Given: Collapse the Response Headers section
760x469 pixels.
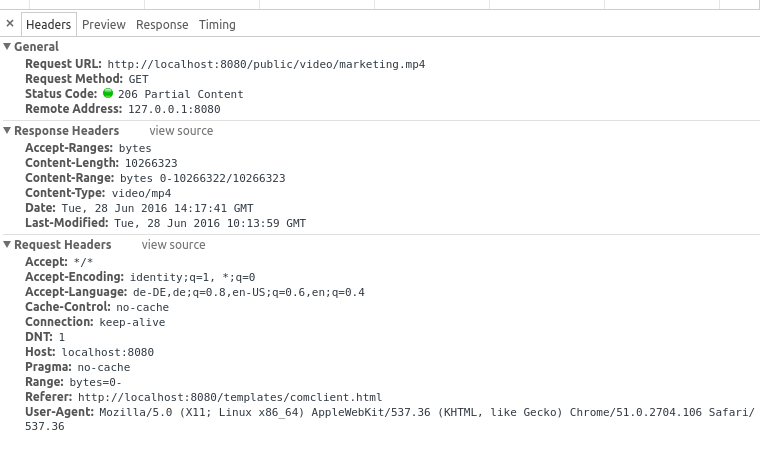Looking at the screenshot, I should 8,131.
